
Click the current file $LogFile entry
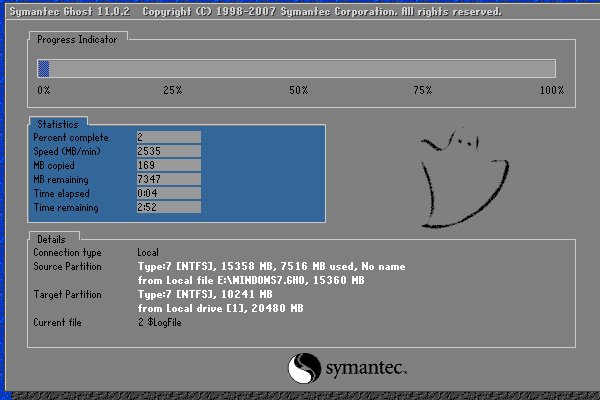160,323
